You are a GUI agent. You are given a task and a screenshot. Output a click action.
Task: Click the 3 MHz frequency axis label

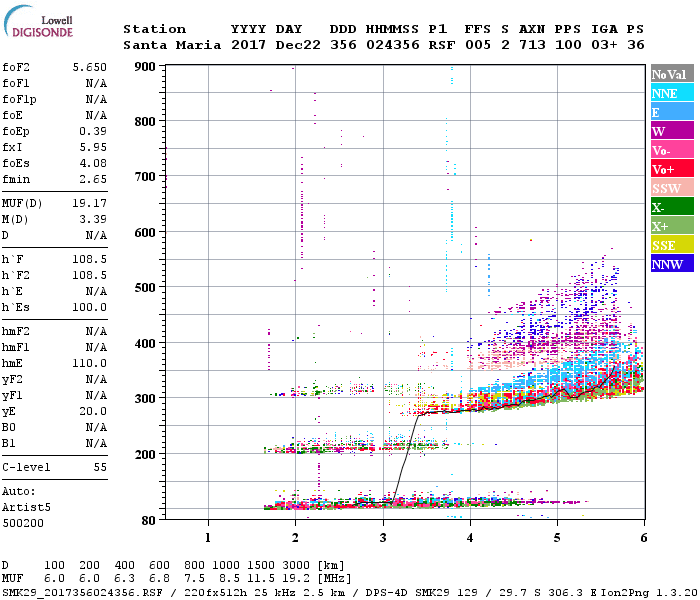(x=383, y=538)
